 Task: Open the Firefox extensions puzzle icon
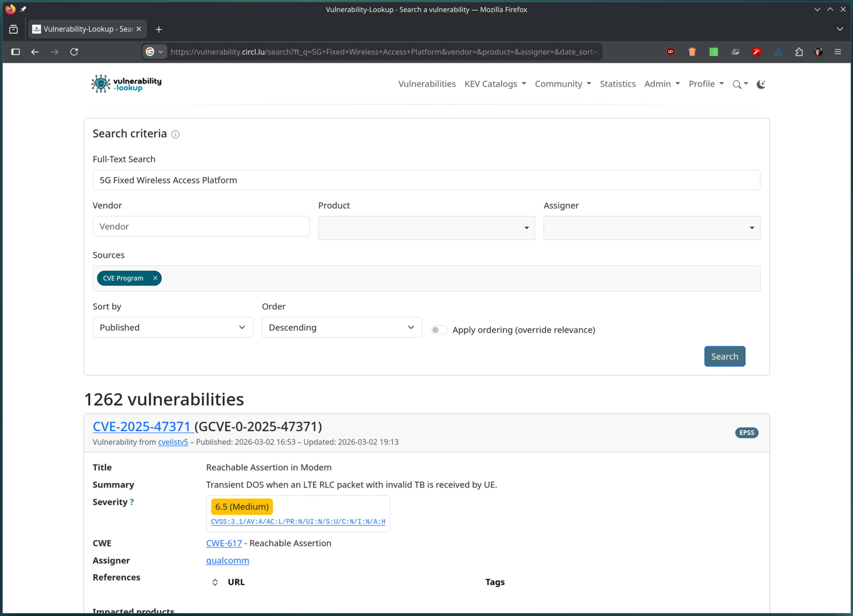799,52
